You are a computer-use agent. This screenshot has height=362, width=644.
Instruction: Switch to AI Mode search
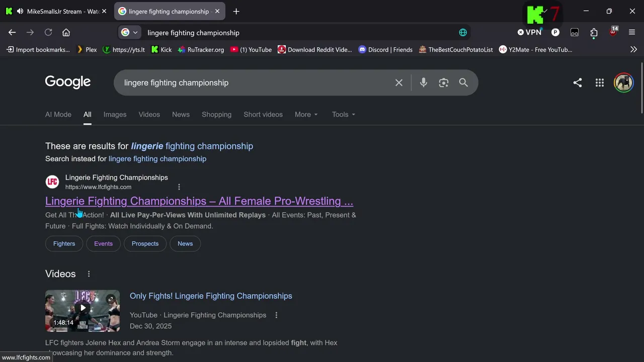coord(58,114)
